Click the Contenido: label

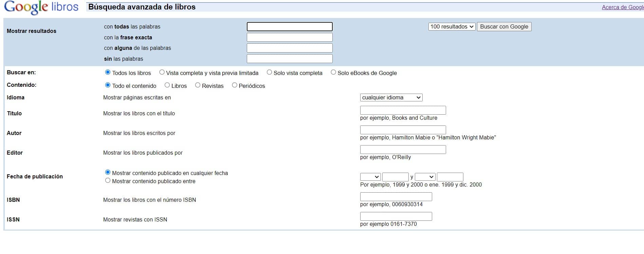(x=21, y=85)
